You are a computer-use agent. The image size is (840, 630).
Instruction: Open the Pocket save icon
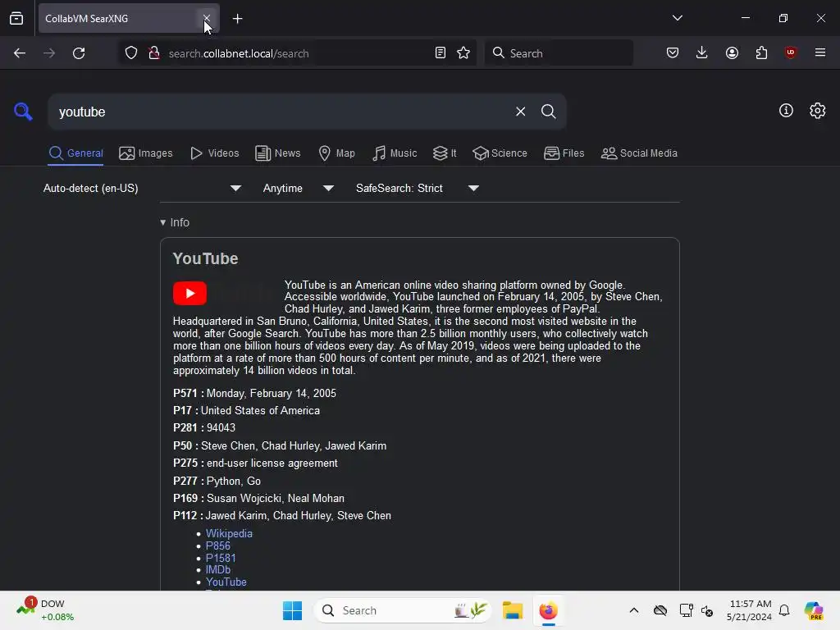(673, 52)
